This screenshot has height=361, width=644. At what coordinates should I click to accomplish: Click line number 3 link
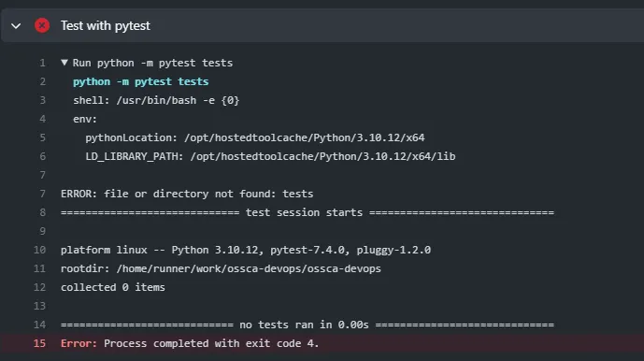[43, 100]
